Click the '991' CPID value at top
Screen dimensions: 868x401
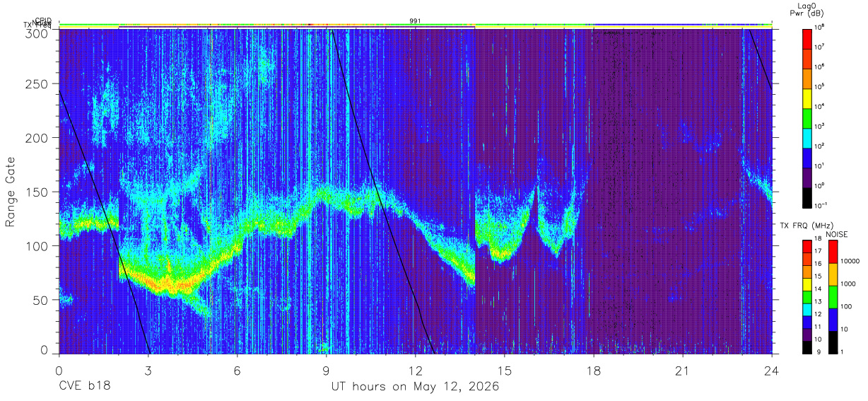pyautogui.click(x=416, y=21)
